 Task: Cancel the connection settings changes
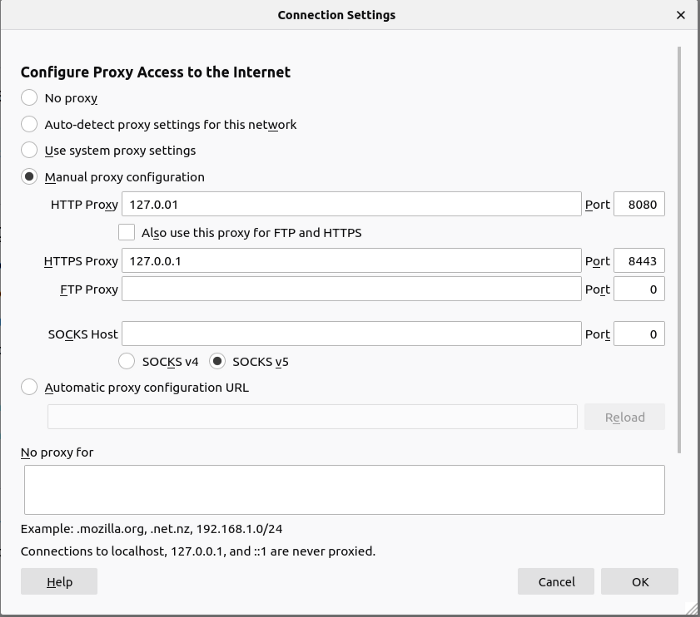click(556, 581)
